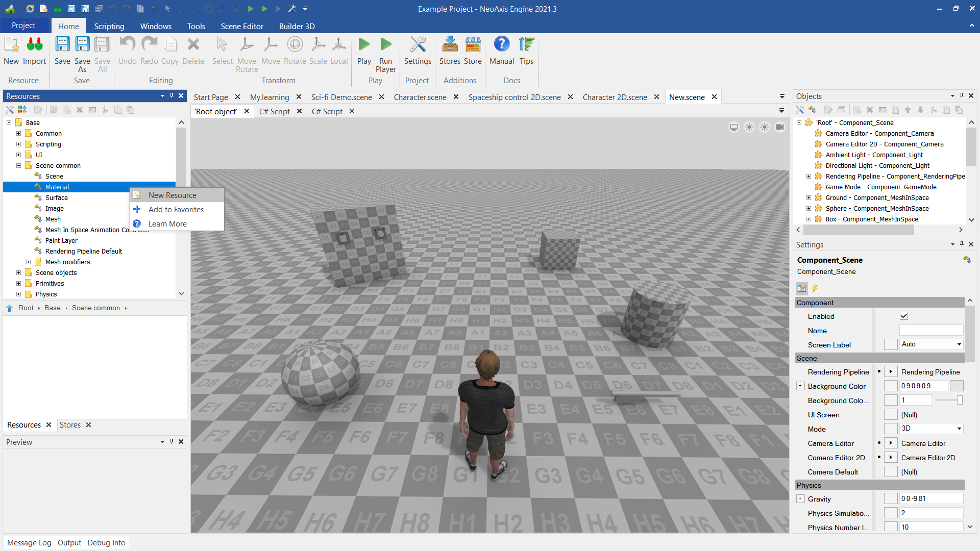Switch to the Scene Editor ribbon tab
The width and height of the screenshot is (980, 551).
[x=242, y=26]
